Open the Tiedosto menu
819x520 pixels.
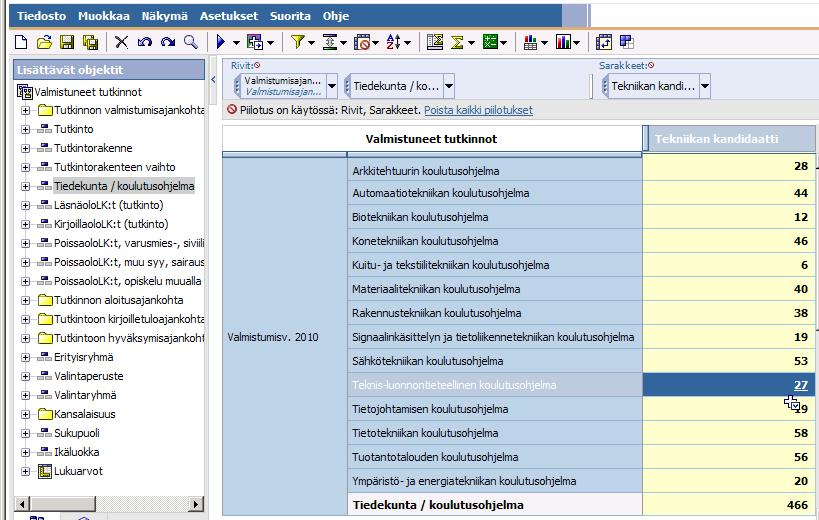[41, 16]
